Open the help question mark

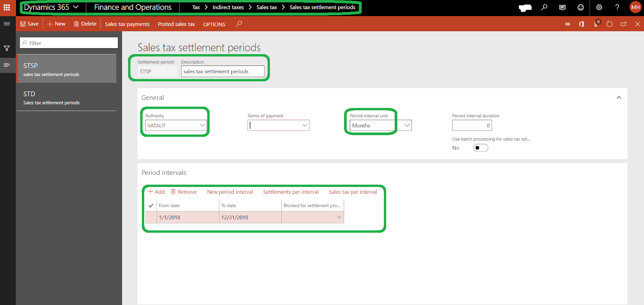[617, 7]
